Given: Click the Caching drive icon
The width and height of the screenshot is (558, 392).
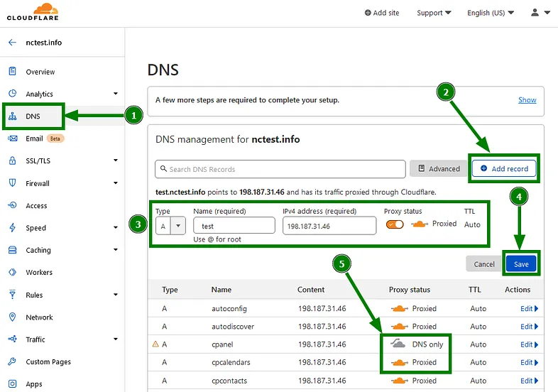Looking at the screenshot, I should pos(13,250).
